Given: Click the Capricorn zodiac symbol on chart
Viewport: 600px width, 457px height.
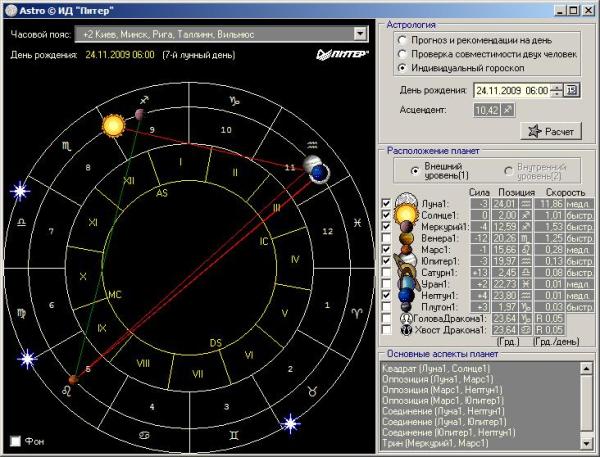Looking at the screenshot, I should pos(234,101).
